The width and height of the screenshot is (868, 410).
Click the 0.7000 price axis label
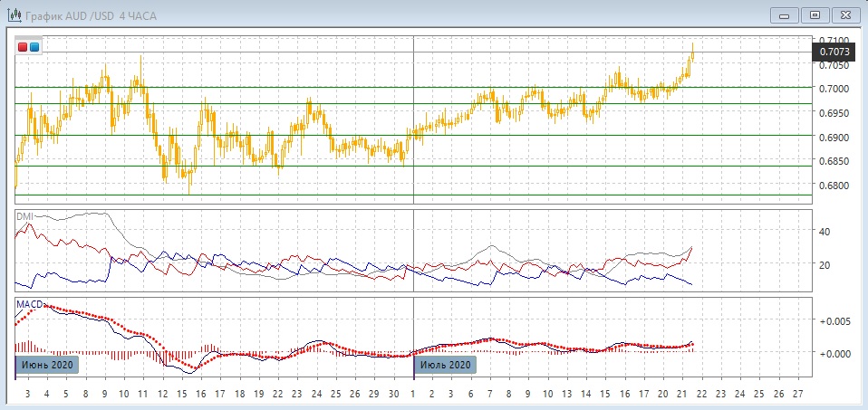click(x=834, y=89)
